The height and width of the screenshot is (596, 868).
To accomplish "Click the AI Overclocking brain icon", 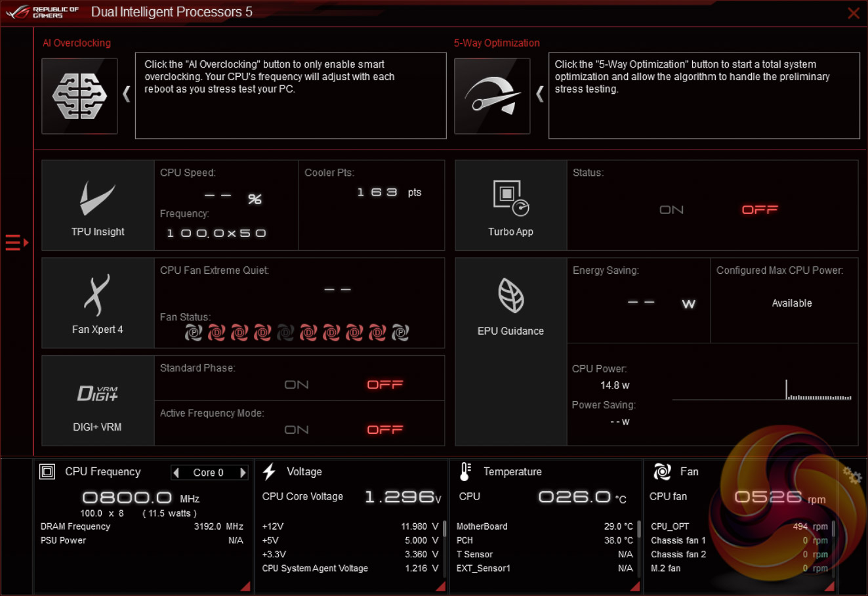I will pyautogui.click(x=79, y=96).
